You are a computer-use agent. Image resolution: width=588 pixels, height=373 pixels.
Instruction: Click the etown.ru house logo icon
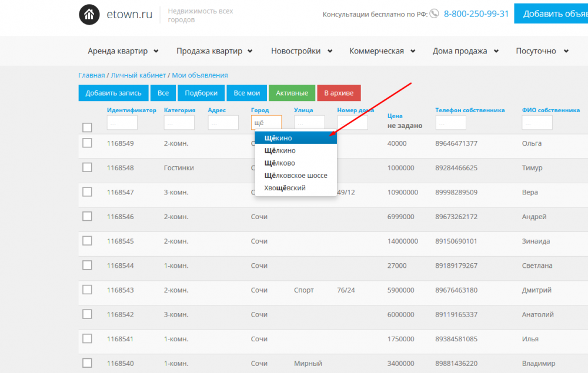(89, 15)
